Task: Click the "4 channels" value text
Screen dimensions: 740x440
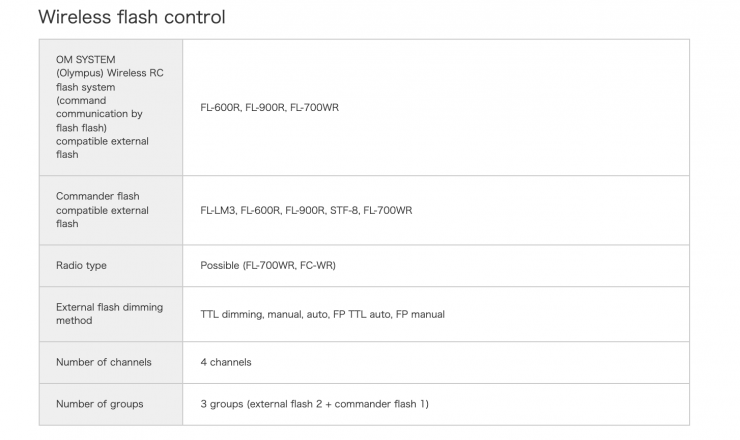Action: 226,362
